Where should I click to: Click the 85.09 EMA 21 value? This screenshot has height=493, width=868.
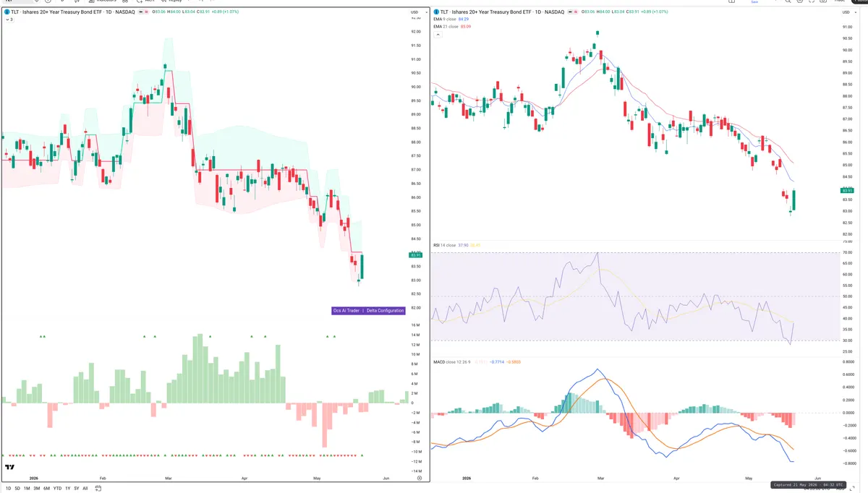(466, 27)
